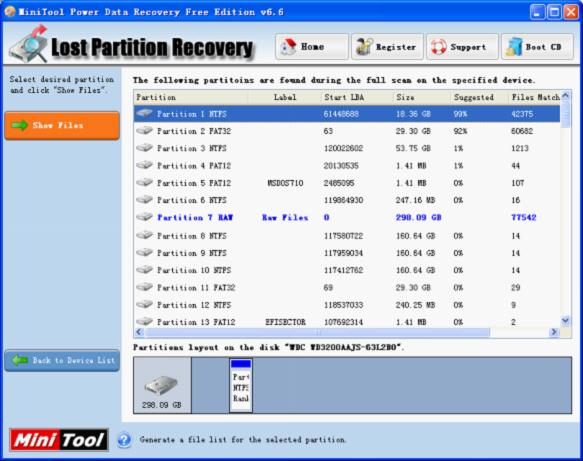
Task: Select the NTFS partition block in disk layout
Action: [x=241, y=386]
